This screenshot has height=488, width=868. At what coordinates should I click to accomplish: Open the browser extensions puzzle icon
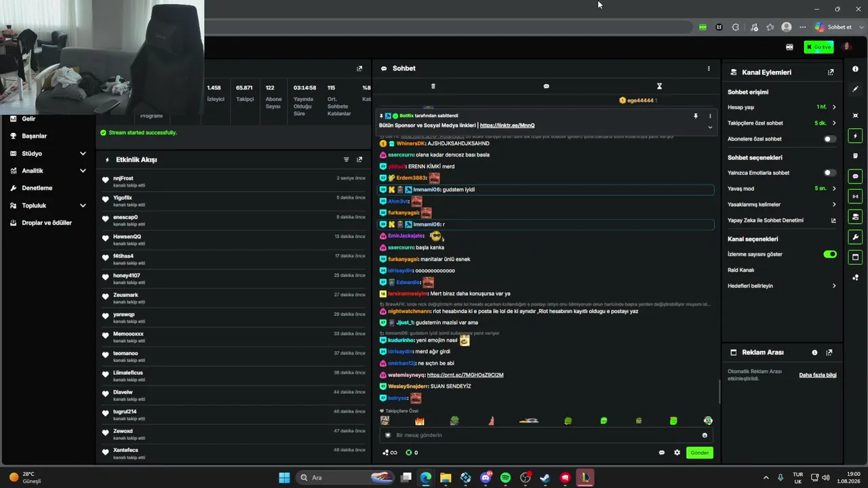736,27
